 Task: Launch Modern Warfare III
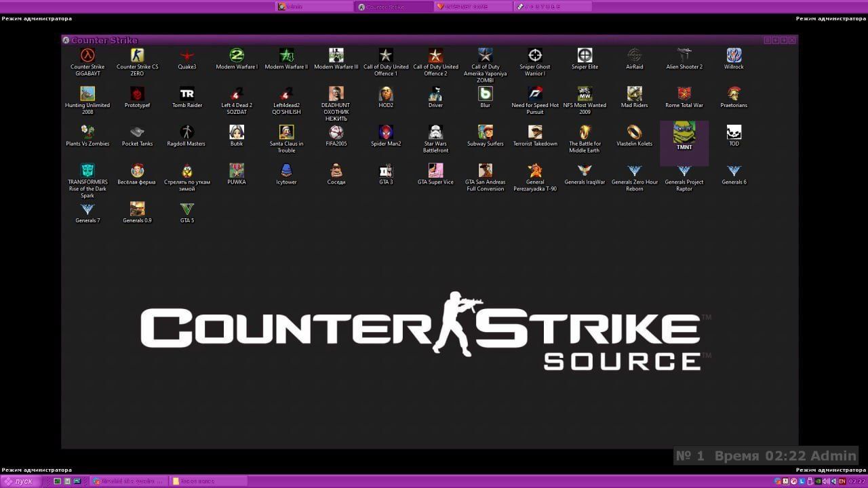[x=336, y=56]
